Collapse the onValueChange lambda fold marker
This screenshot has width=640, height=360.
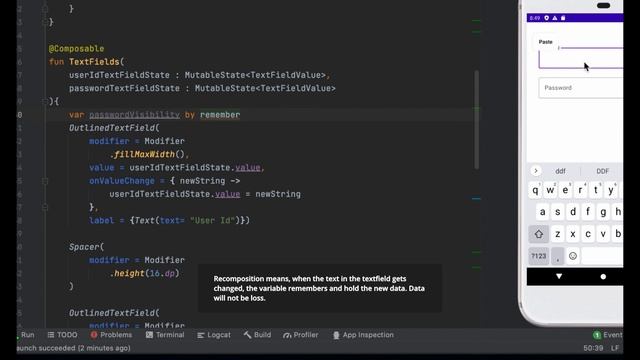[45, 181]
